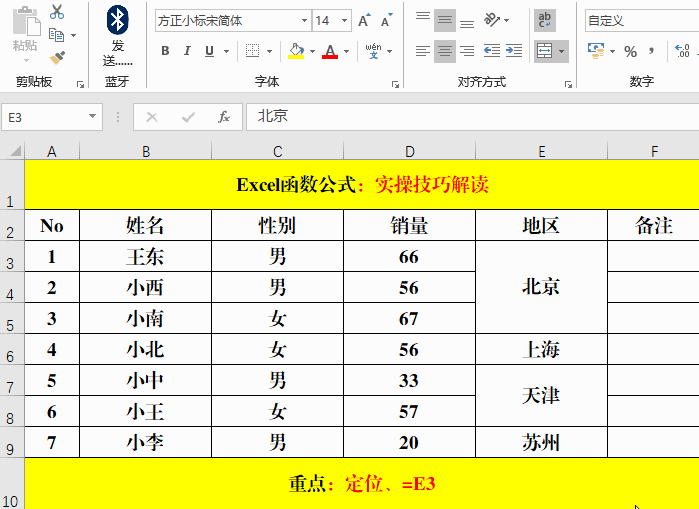Image resolution: width=699 pixels, height=509 pixels.
Task: Select cell with sales value 67
Action: coord(409,318)
